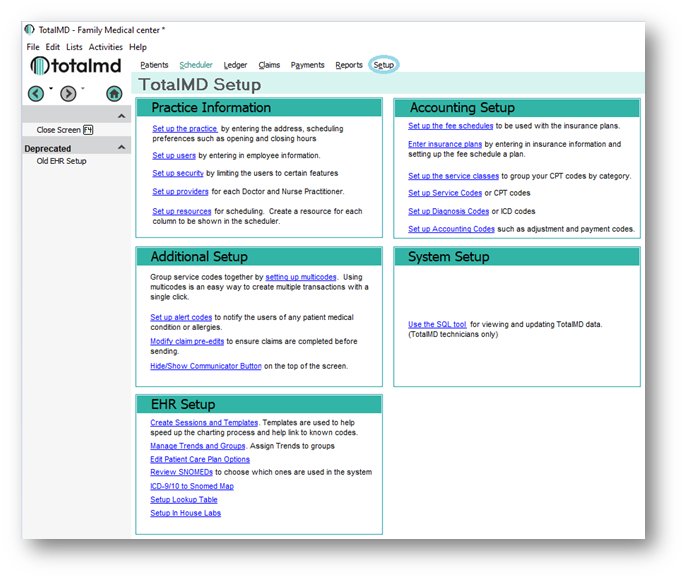Switch to the Scheduler tab
Screen dimensions: 687x581
click(196, 65)
